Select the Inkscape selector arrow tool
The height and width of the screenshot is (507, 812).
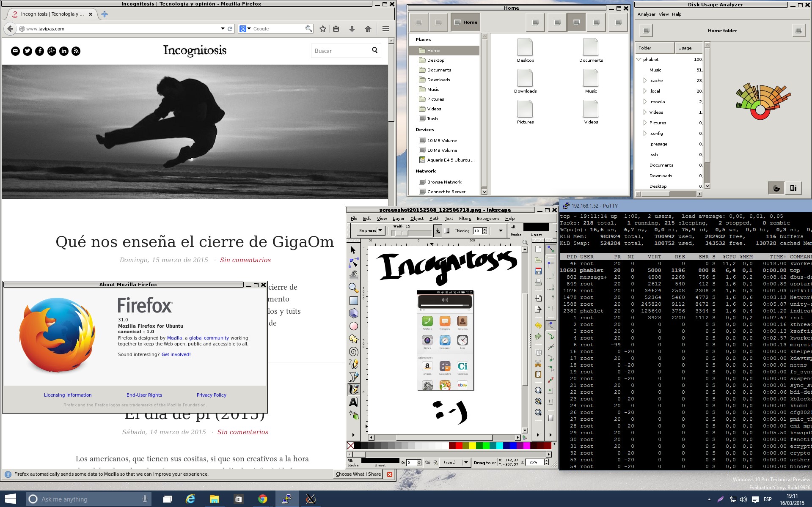[354, 250]
